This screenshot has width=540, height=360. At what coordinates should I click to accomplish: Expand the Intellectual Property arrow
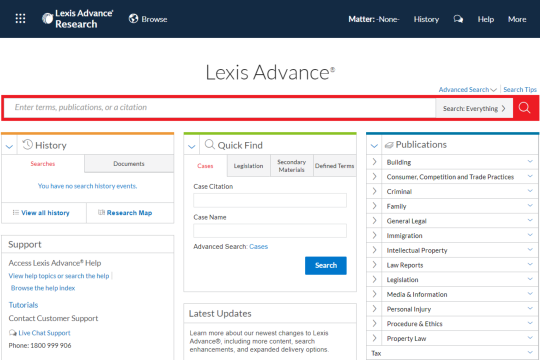[374, 250]
